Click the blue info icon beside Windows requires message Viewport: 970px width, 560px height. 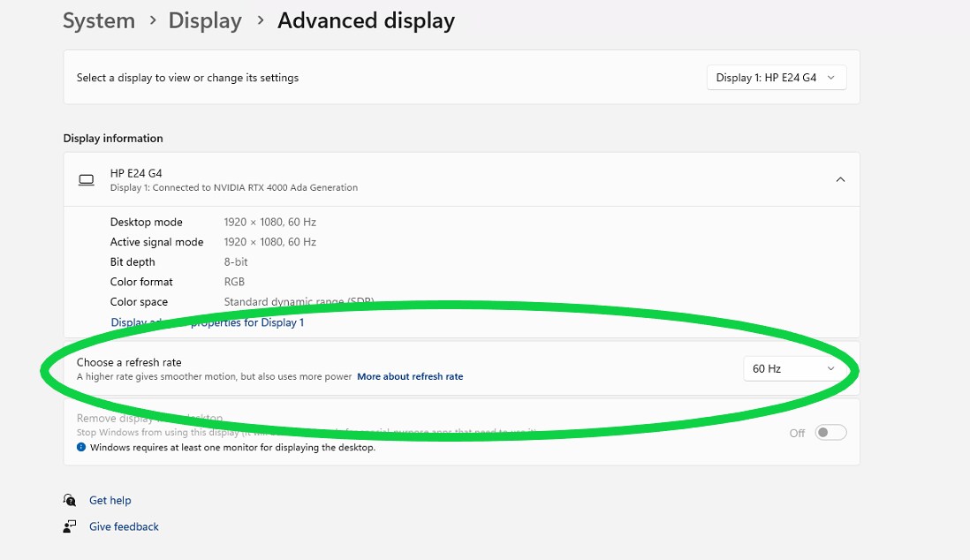click(81, 447)
